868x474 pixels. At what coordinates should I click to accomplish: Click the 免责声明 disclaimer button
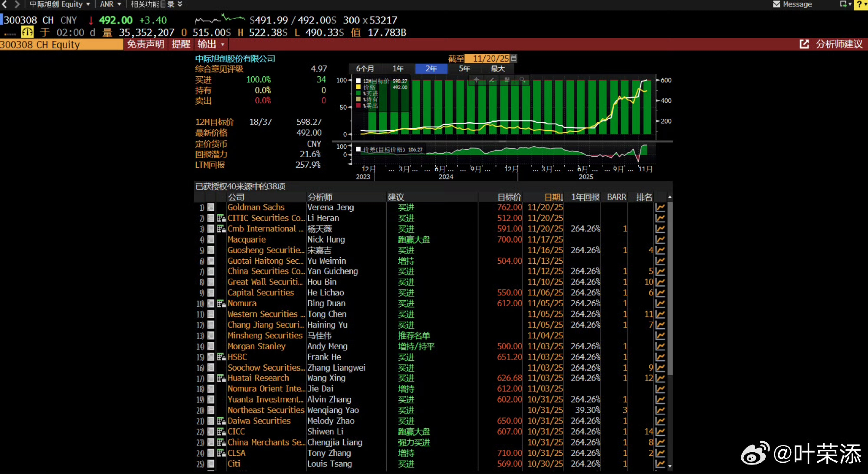point(145,44)
